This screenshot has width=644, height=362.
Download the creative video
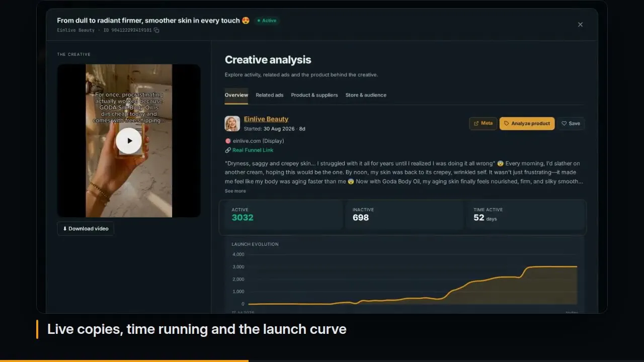[86, 229]
